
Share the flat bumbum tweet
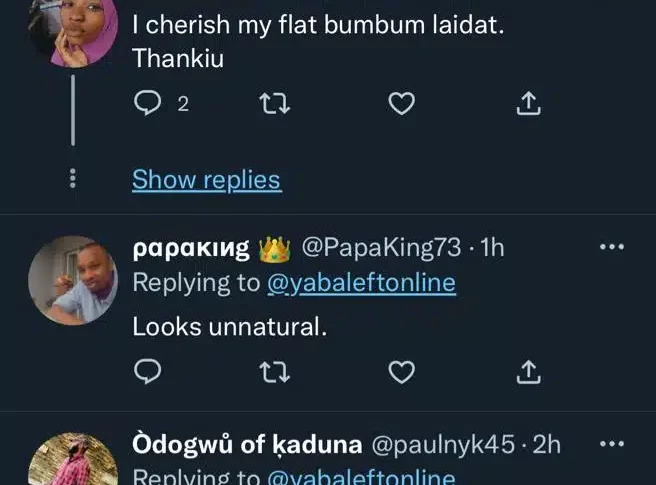529,103
